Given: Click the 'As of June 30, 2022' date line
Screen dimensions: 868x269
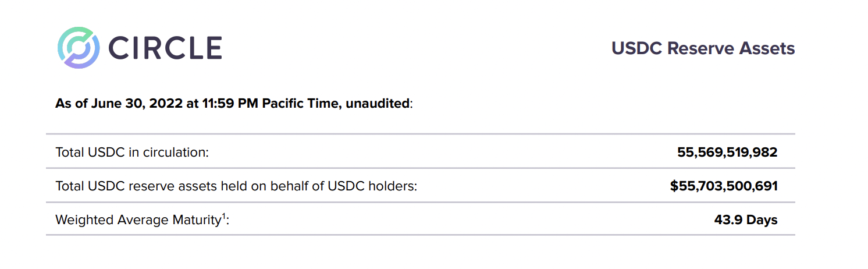Looking at the screenshot, I should click(x=234, y=104).
